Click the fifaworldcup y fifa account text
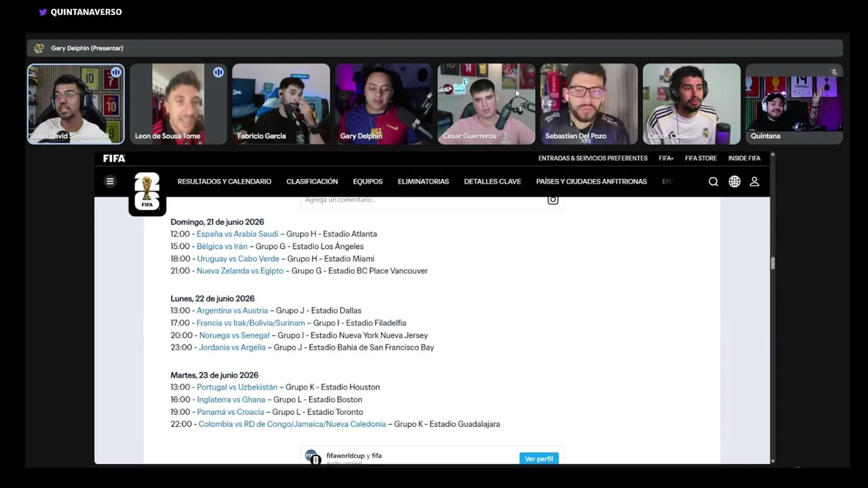 pyautogui.click(x=354, y=455)
